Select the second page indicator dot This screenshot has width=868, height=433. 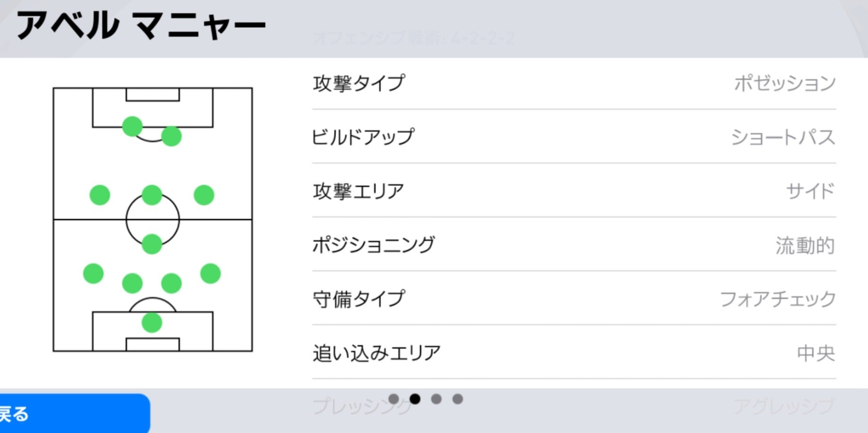415,399
